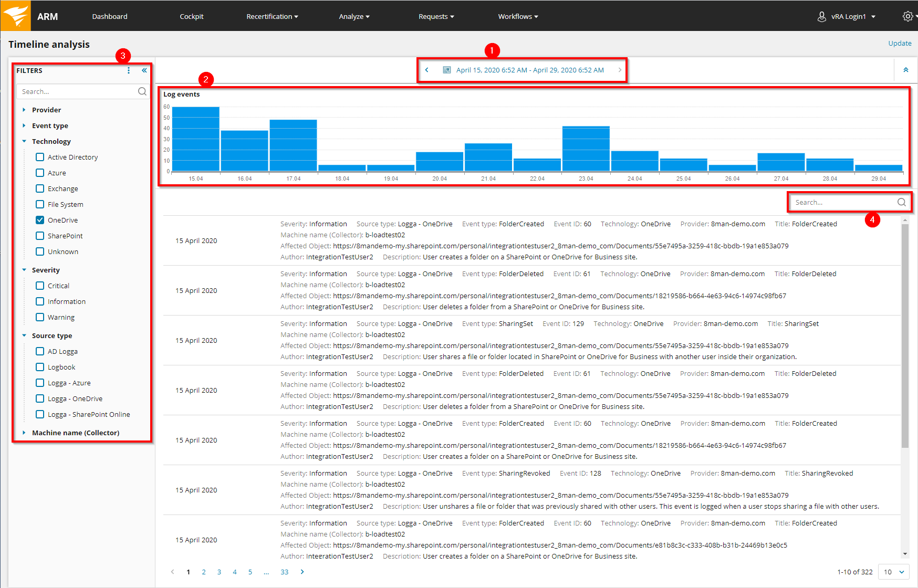Check the Logga - SharePoint Online source type
Image resolution: width=918 pixels, height=588 pixels.
(40, 414)
